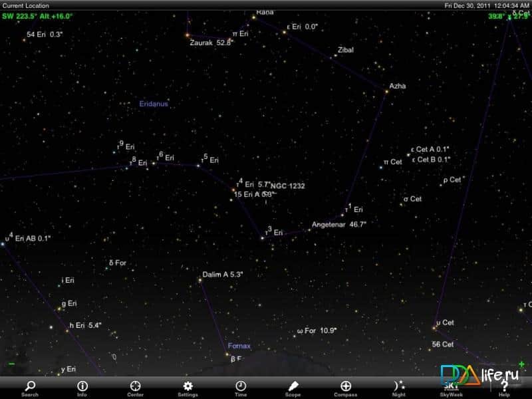Click the Center crosshair icon
Image resolution: width=532 pixels, height=399 pixels.
135,388
